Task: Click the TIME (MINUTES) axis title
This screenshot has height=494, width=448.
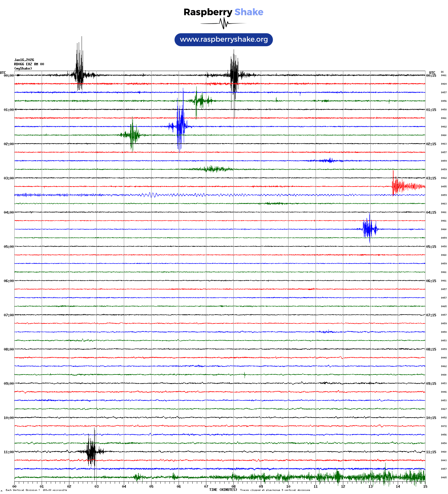Action: pos(223,490)
